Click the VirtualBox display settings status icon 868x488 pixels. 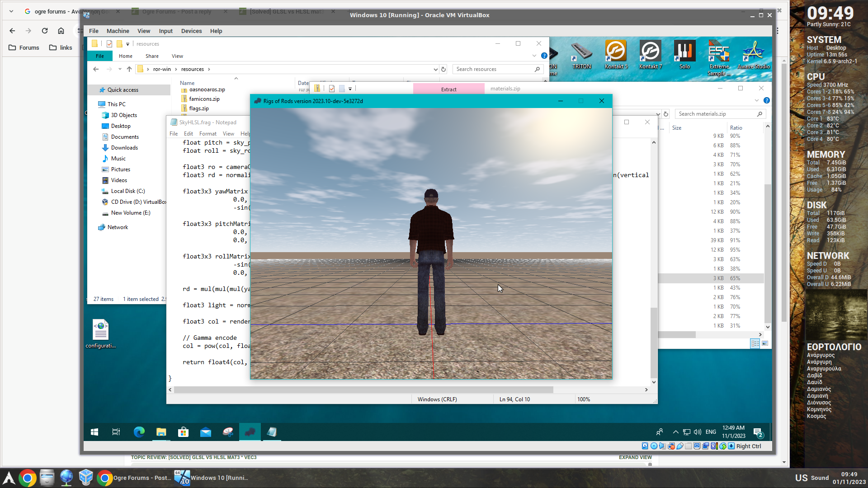point(697,446)
